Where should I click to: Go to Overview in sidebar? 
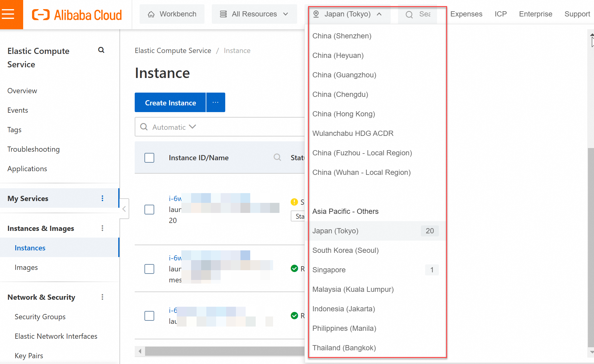pos(22,91)
